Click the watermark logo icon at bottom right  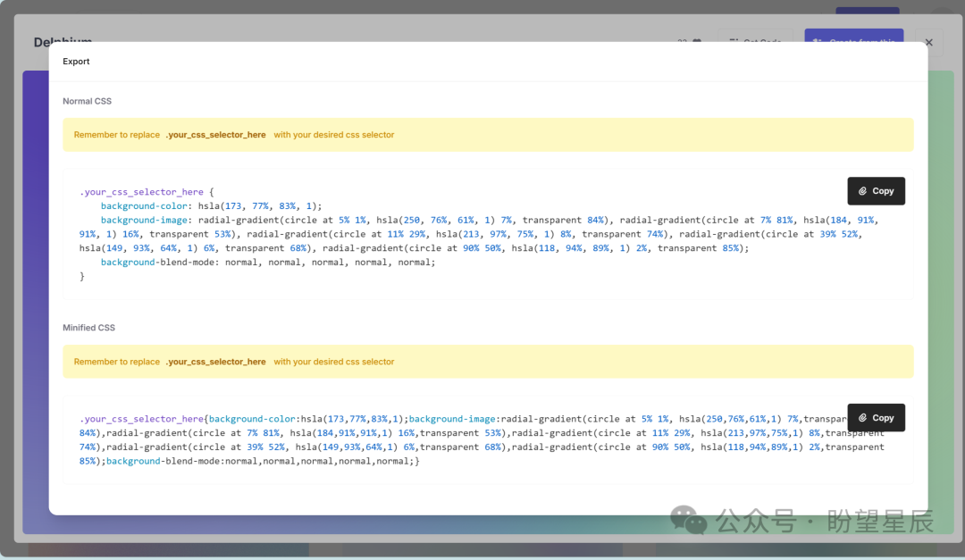coord(686,521)
